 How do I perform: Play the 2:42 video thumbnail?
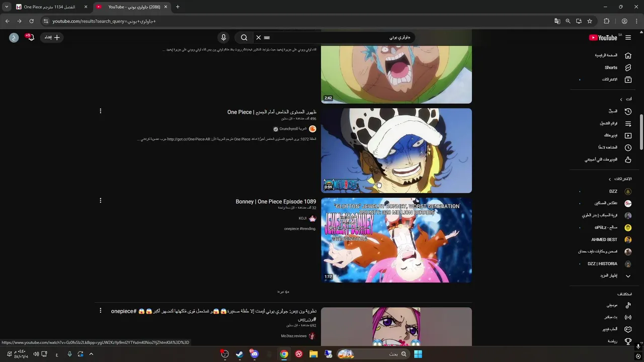pyautogui.click(x=396, y=74)
